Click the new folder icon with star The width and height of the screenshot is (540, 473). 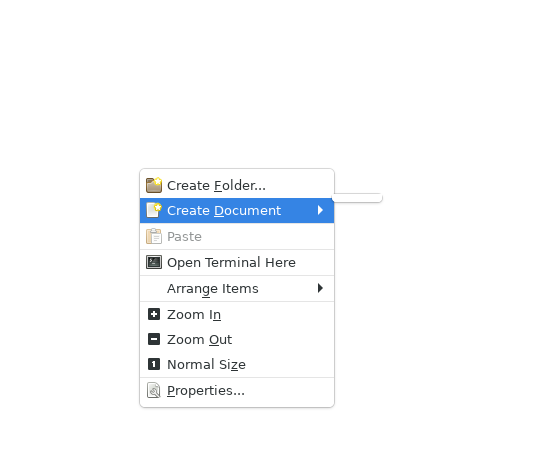pyautogui.click(x=154, y=185)
